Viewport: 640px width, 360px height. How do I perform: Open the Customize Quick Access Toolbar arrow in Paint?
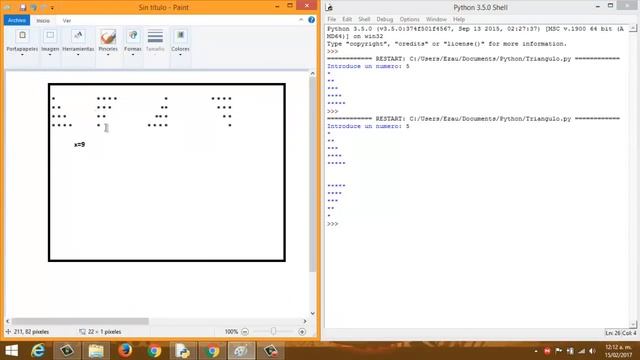pos(52,8)
